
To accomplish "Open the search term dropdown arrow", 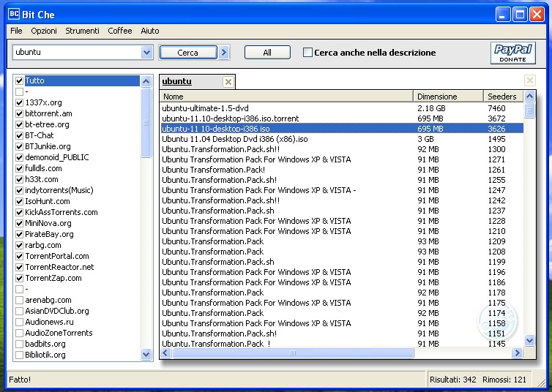I will [146, 53].
